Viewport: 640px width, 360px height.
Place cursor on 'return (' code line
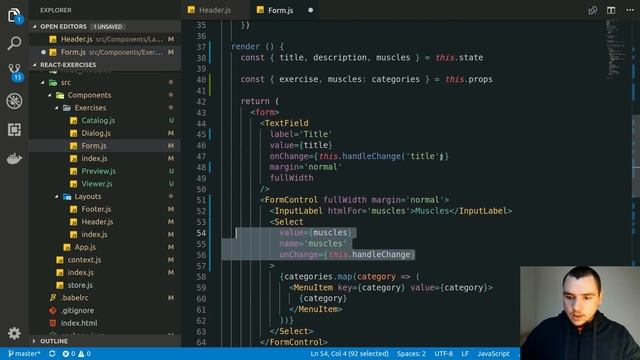(260, 101)
